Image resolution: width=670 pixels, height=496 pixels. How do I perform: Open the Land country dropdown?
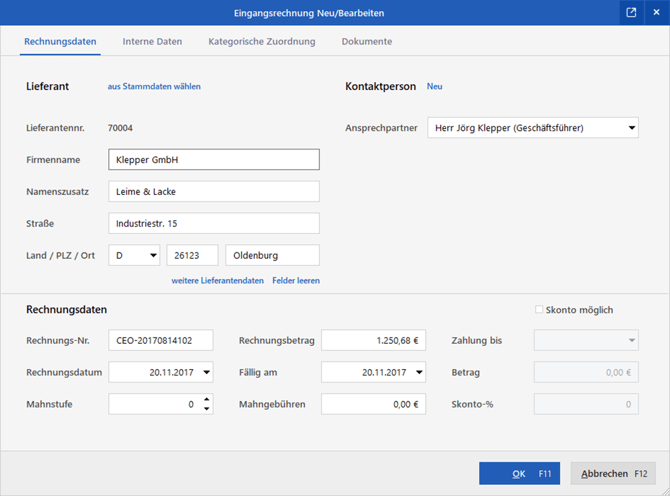pyautogui.click(x=152, y=255)
